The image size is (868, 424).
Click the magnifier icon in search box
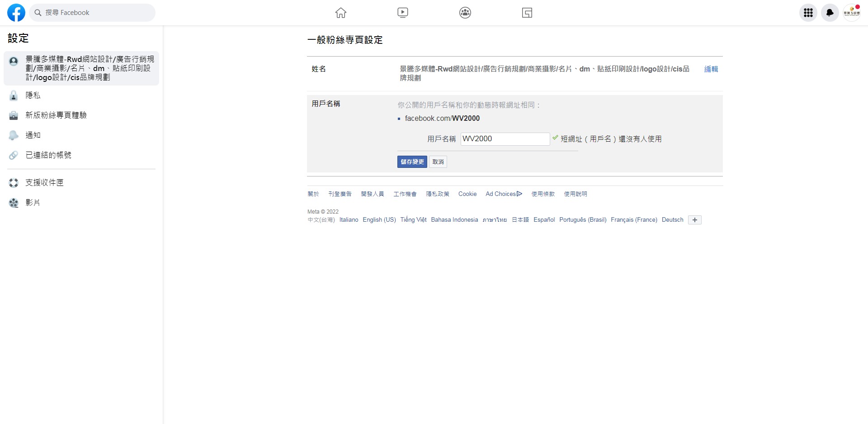(38, 13)
